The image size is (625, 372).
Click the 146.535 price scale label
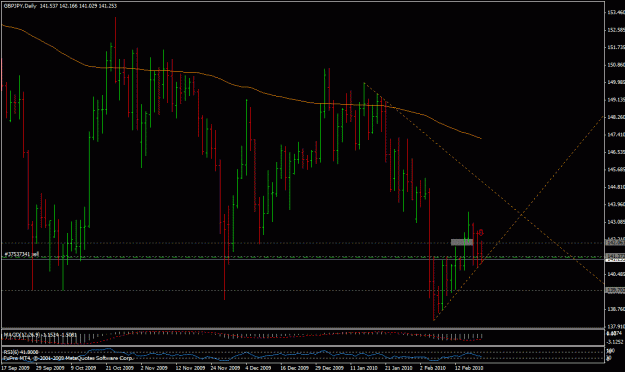pyautogui.click(x=616, y=152)
